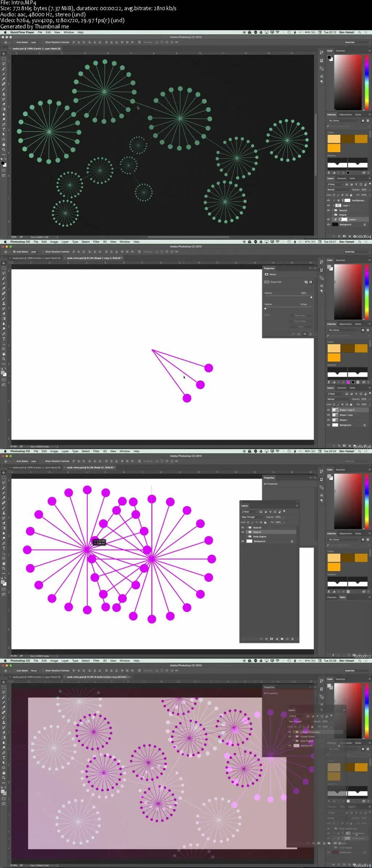
Task: Click apply mask icon in Properties panel footer
Action: point(299,334)
